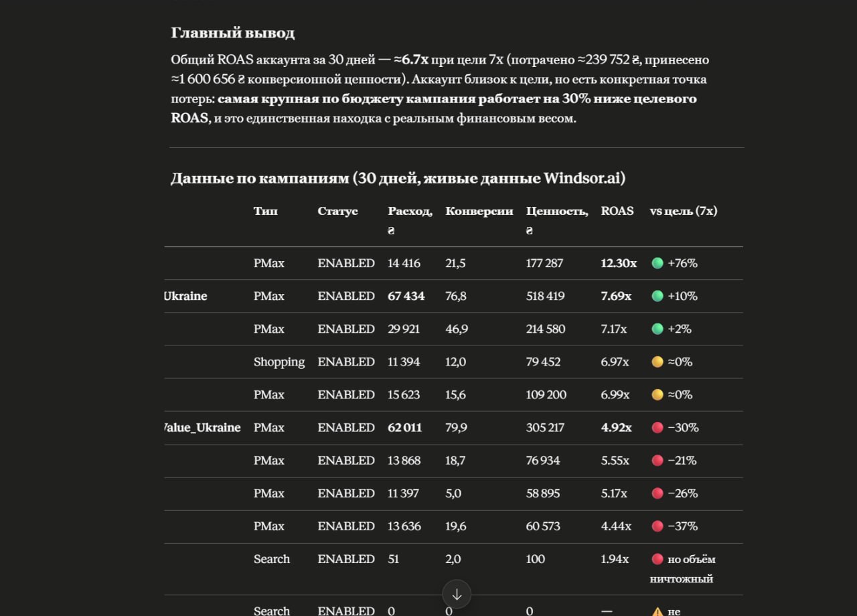The width and height of the screenshot is (857, 616).
Task: Select the red indicator next to −37%
Action: coord(657,526)
